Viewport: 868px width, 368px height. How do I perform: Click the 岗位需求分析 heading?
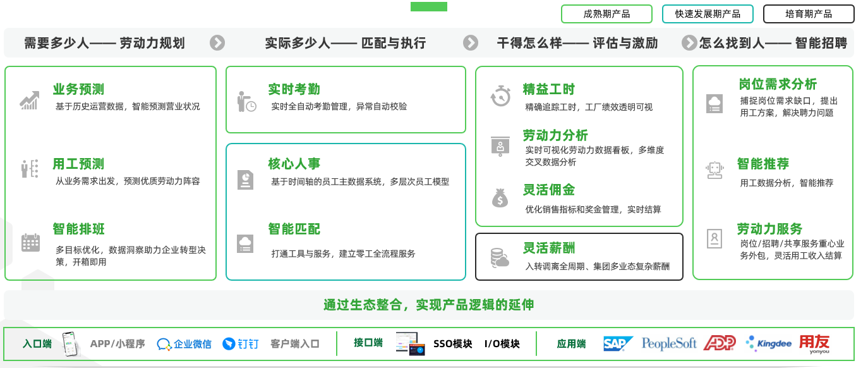778,84
